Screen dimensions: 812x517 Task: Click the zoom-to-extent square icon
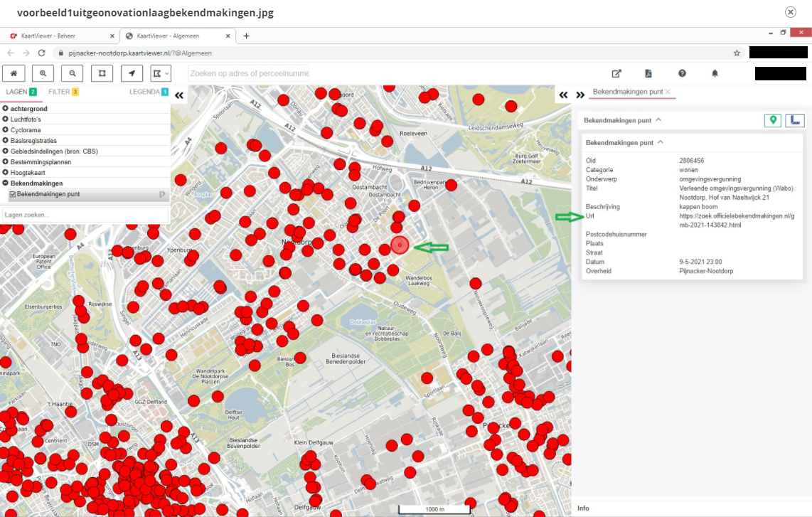coord(102,73)
